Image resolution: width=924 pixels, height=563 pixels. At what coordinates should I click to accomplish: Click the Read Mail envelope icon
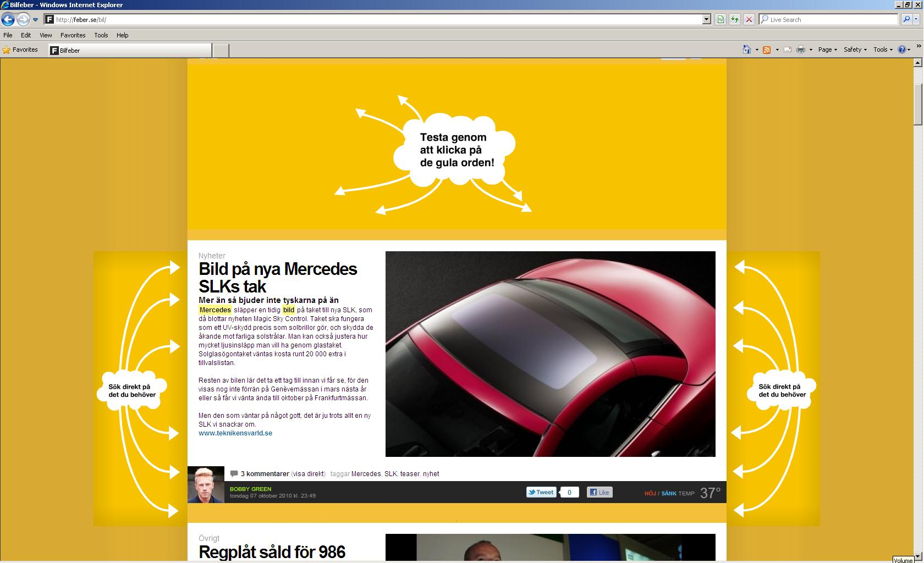point(788,49)
